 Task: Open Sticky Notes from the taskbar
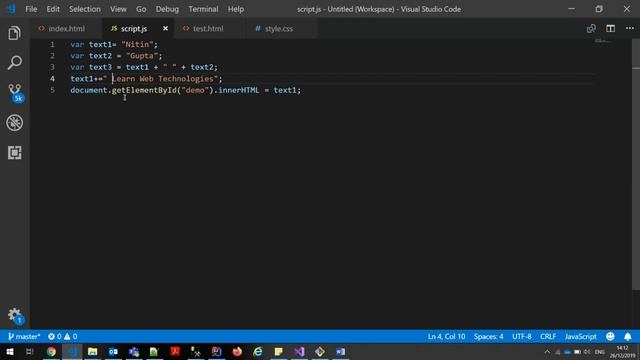278,351
